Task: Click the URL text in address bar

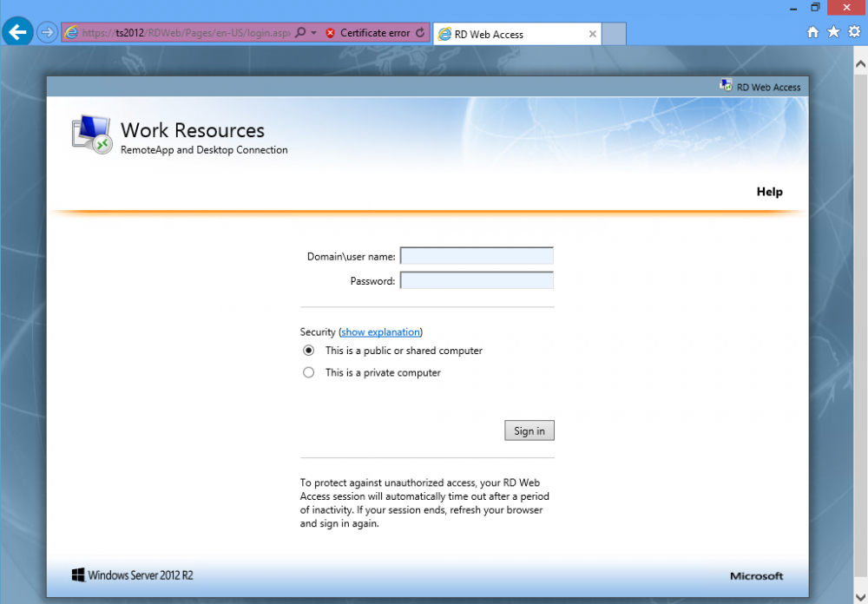Action: [x=186, y=33]
